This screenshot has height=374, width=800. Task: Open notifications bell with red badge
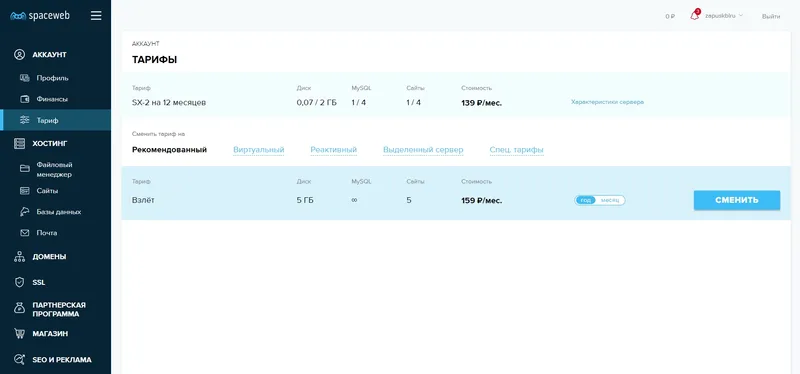[694, 15]
